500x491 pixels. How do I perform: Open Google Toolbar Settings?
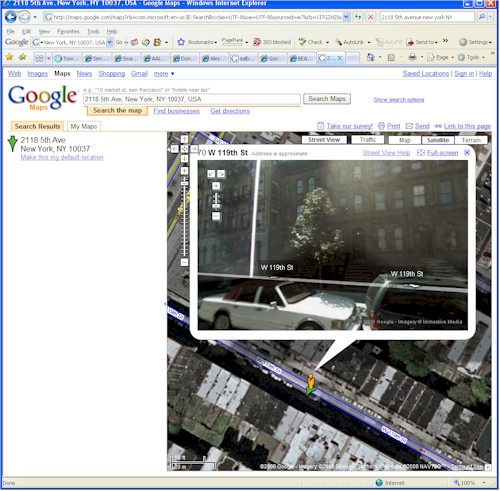(x=474, y=42)
